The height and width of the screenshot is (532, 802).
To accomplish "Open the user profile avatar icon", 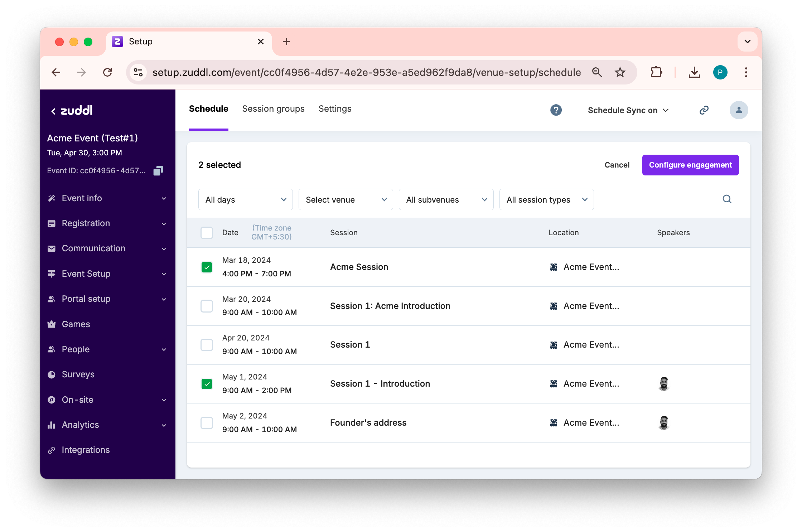I will (x=739, y=110).
